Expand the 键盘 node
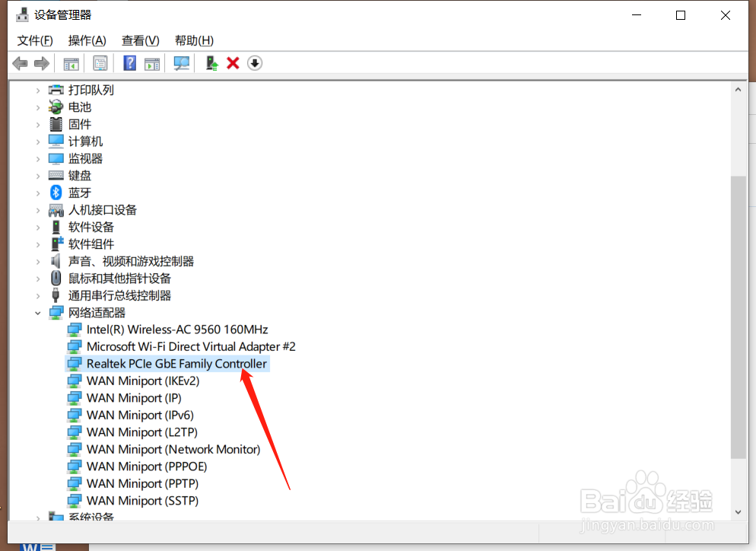Image resolution: width=756 pixels, height=551 pixels. 37,176
